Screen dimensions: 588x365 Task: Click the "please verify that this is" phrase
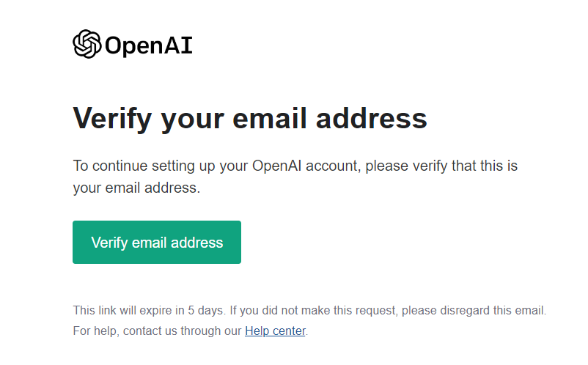click(x=441, y=166)
